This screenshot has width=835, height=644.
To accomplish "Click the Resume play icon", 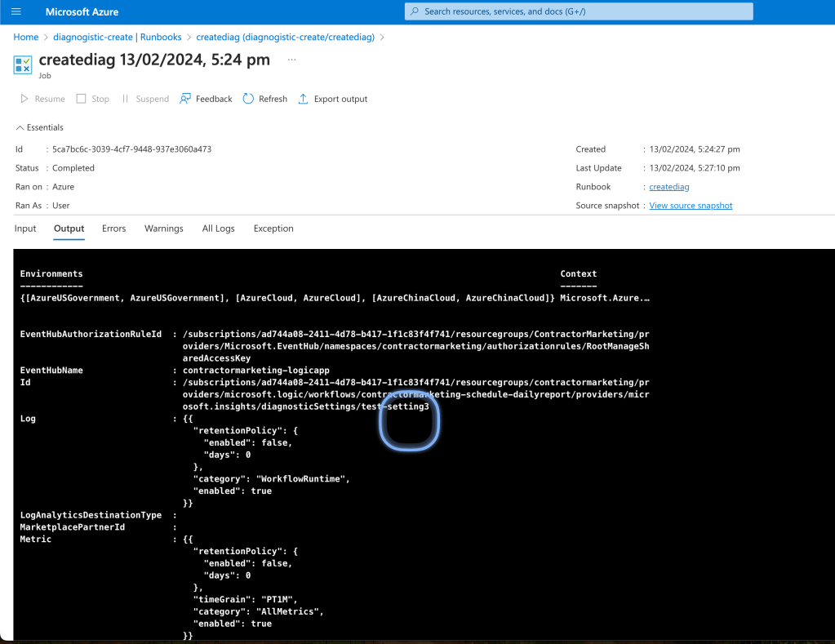I will [x=24, y=99].
